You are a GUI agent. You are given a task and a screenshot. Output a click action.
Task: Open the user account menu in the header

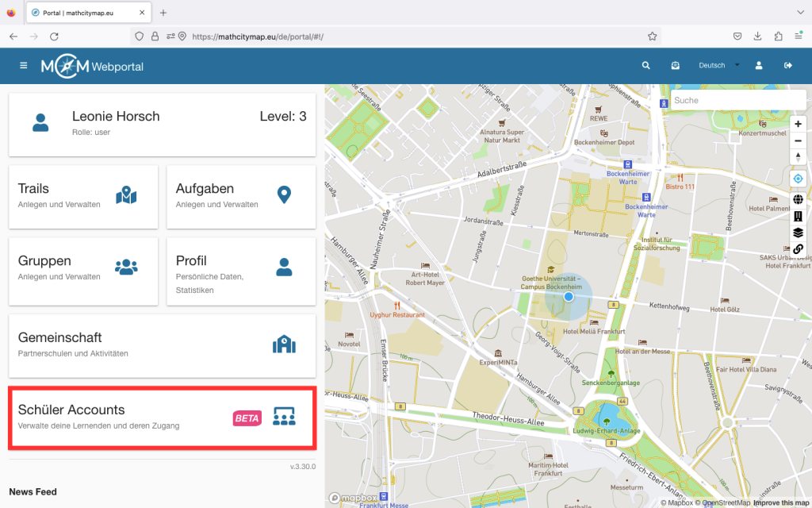tap(759, 66)
